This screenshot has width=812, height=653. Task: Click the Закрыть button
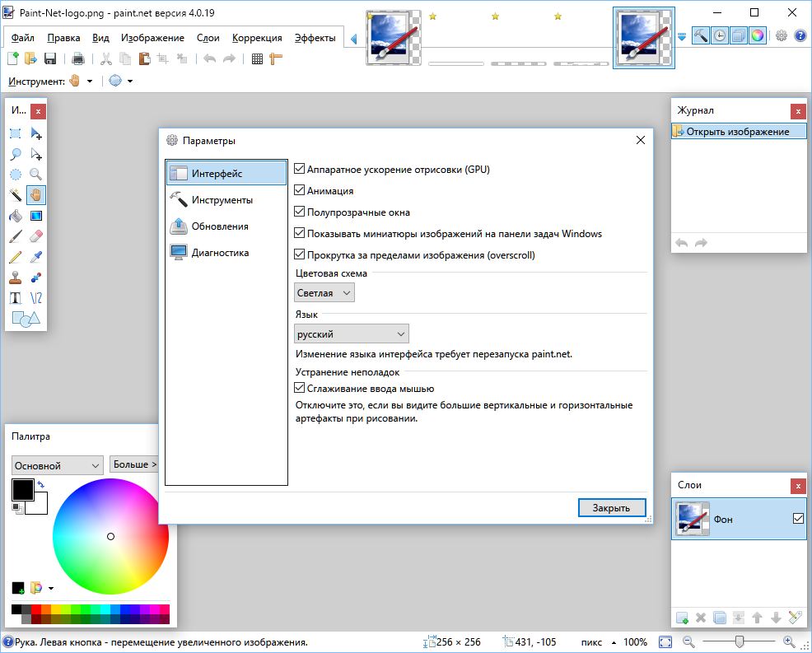(x=612, y=508)
